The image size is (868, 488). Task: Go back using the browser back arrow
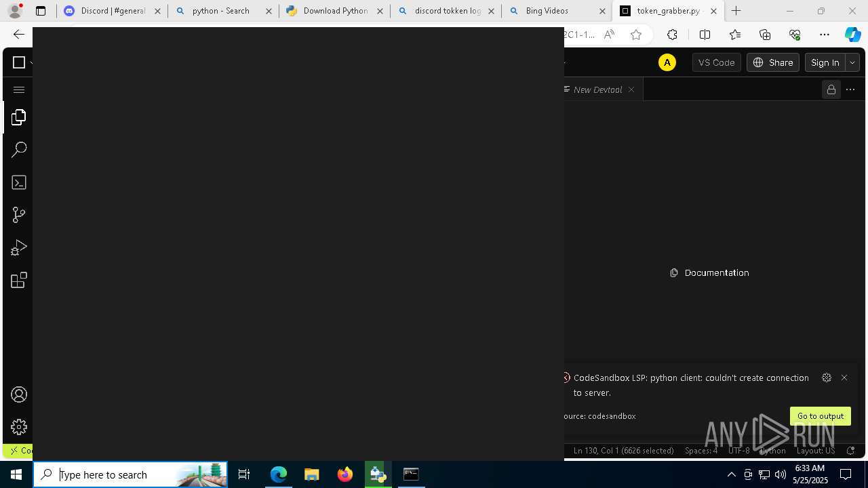click(x=19, y=35)
